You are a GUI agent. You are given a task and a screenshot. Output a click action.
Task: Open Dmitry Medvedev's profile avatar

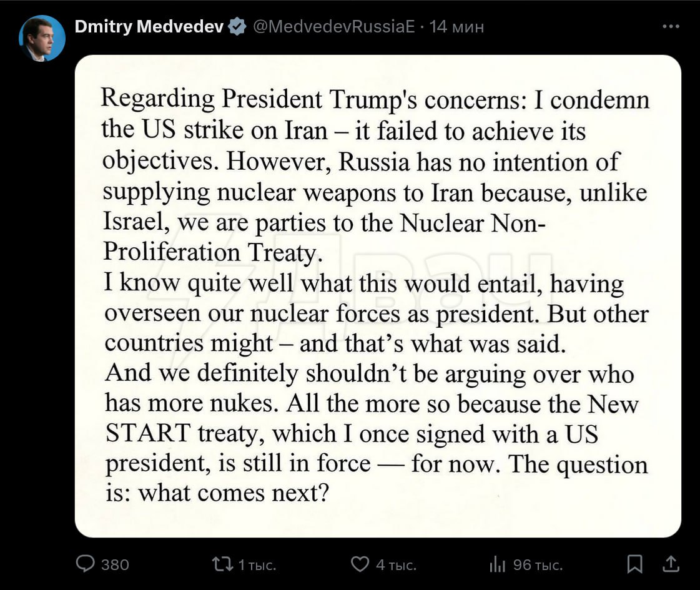pyautogui.click(x=42, y=38)
